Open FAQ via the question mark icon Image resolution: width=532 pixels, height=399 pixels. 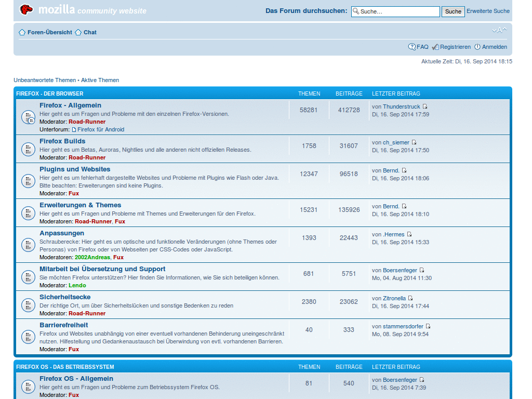click(411, 47)
